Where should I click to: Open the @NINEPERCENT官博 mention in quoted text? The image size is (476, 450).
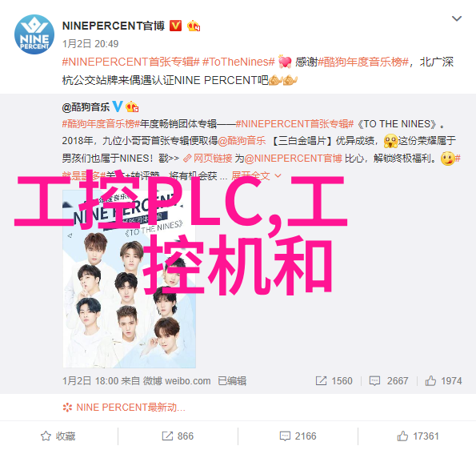(x=293, y=159)
